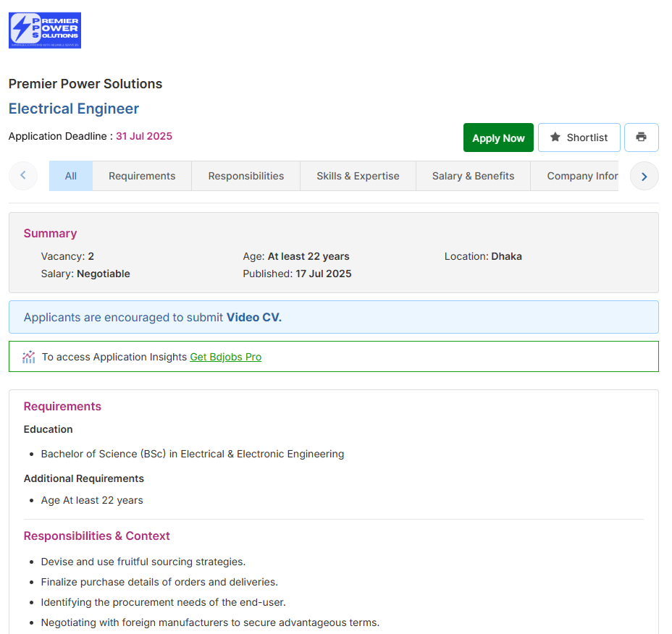Click the 'To access Application Insights' text
The width and height of the screenshot is (672, 634).
114,357
